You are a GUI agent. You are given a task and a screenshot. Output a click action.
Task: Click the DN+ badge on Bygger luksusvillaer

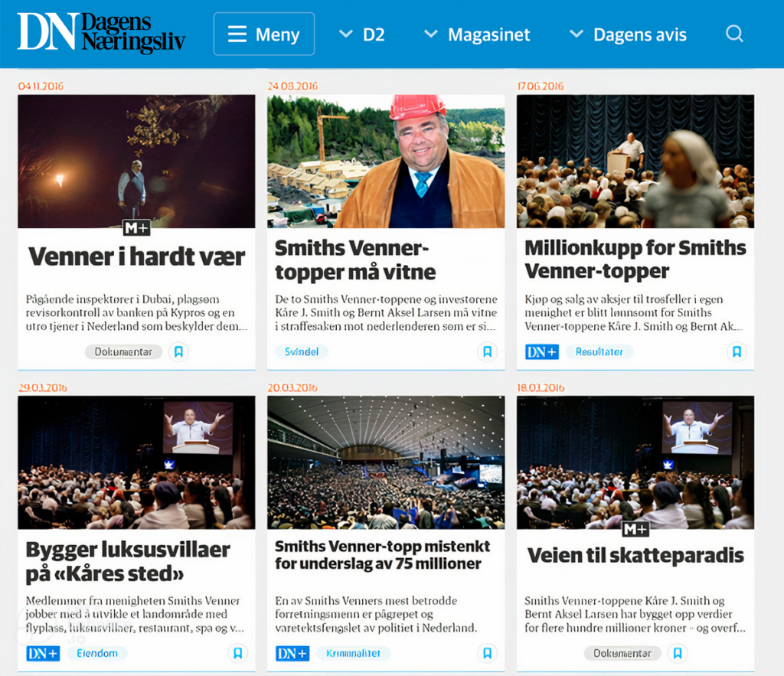pyautogui.click(x=43, y=653)
